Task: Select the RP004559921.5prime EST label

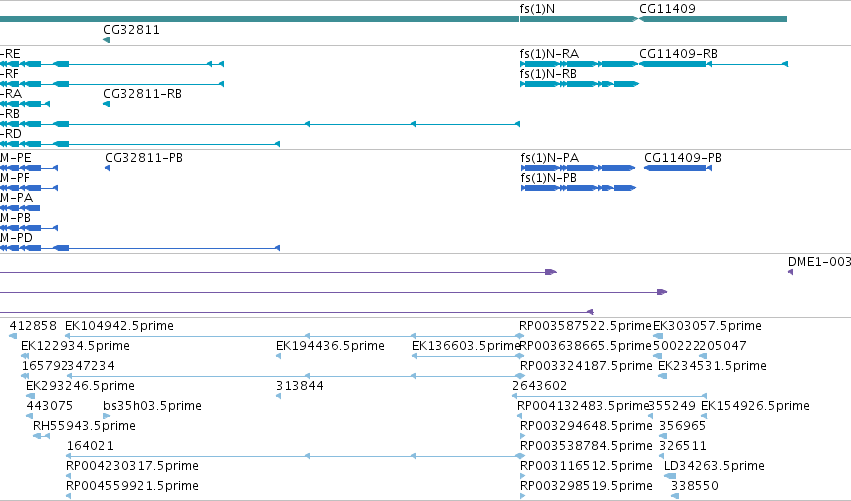Action: click(132, 486)
